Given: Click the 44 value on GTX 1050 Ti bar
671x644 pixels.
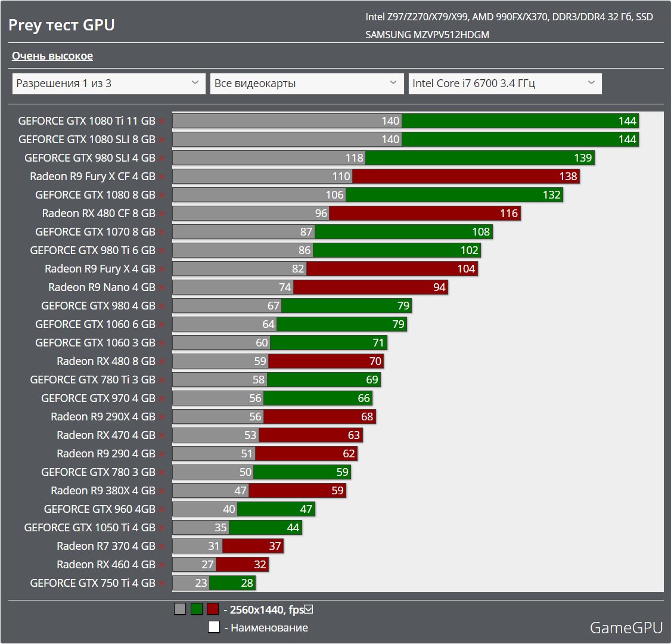Looking at the screenshot, I should pyautogui.click(x=293, y=528).
